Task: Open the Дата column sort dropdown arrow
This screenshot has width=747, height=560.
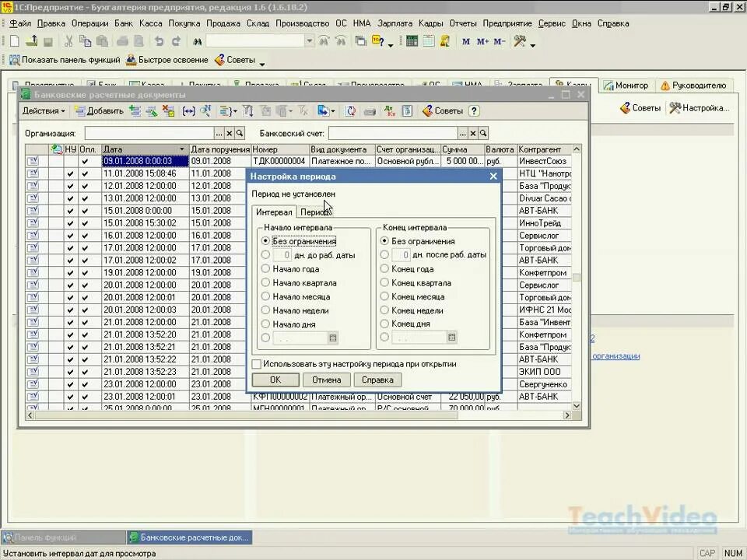Action: pos(181,149)
